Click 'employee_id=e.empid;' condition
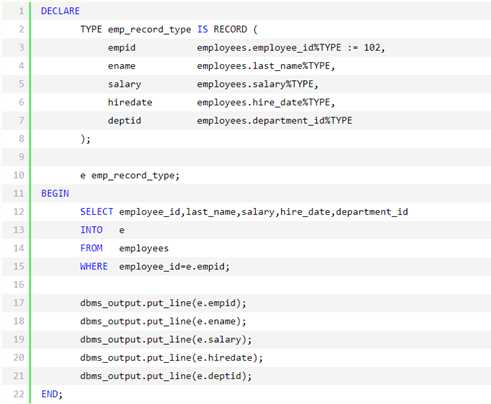The width and height of the screenshot is (491, 404). (174, 267)
